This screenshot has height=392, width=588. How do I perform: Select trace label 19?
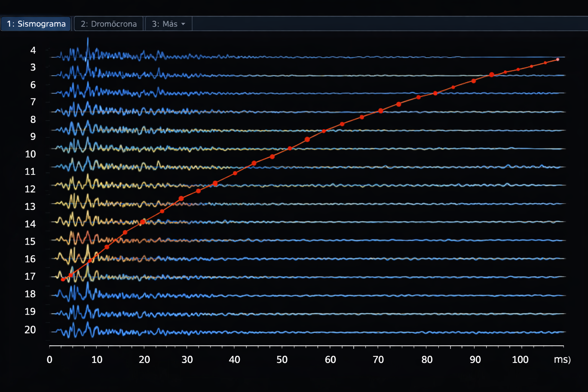[30, 311]
